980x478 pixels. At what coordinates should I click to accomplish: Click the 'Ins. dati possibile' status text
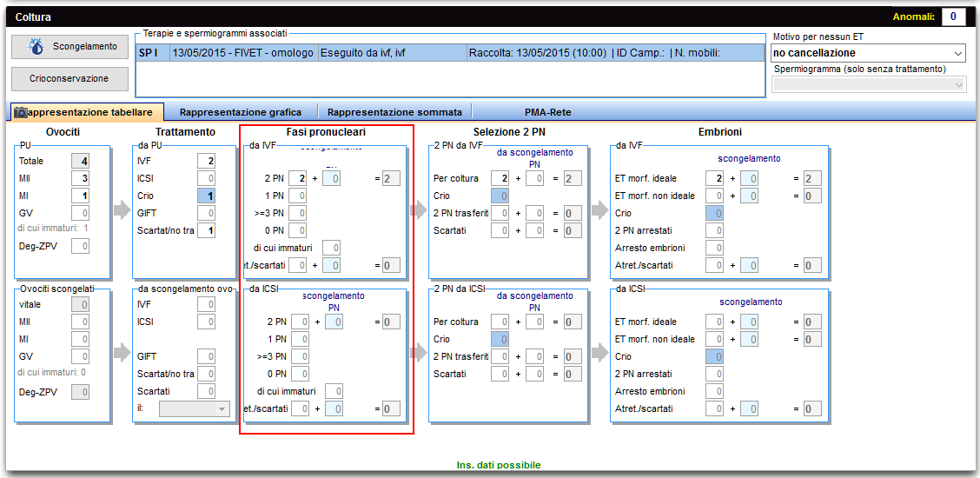(x=499, y=465)
